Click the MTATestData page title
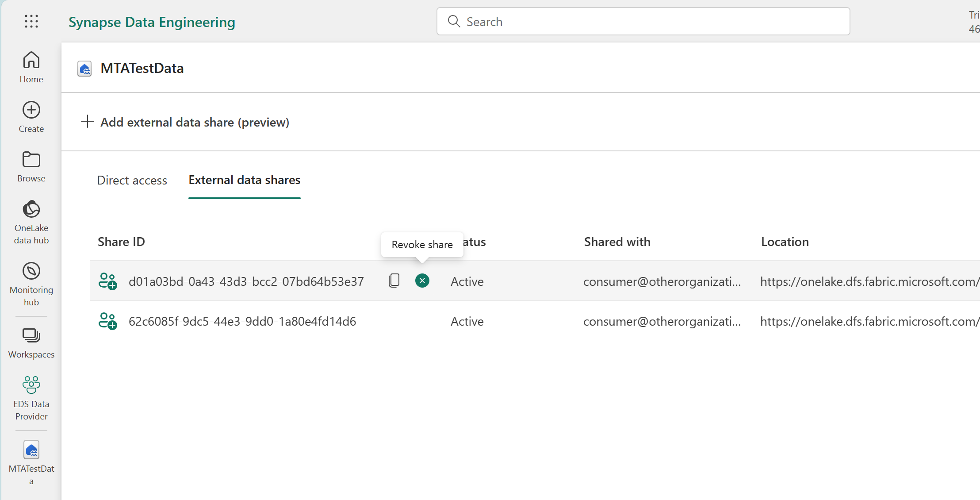This screenshot has height=500, width=980. pyautogui.click(x=142, y=68)
